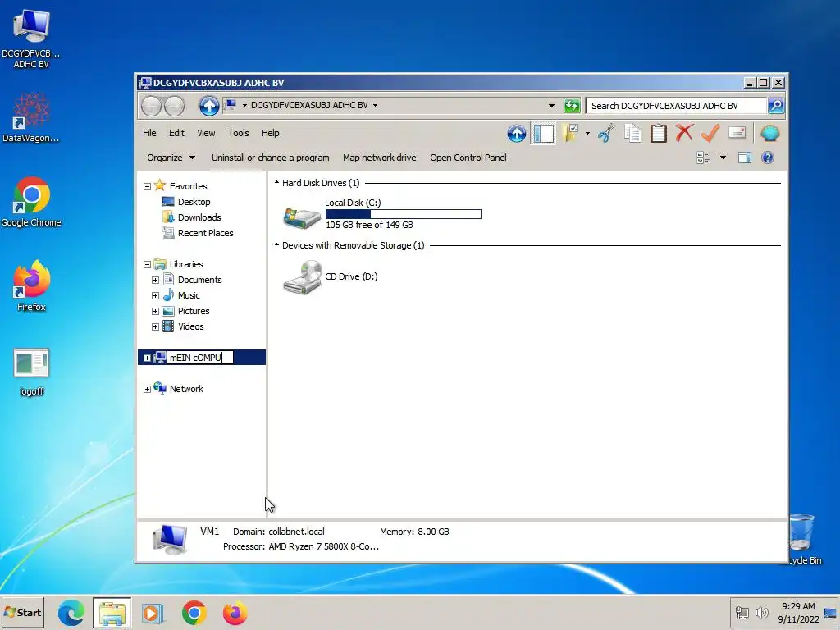Expand the Videos library node
The width and height of the screenshot is (840, 630).
coord(155,326)
